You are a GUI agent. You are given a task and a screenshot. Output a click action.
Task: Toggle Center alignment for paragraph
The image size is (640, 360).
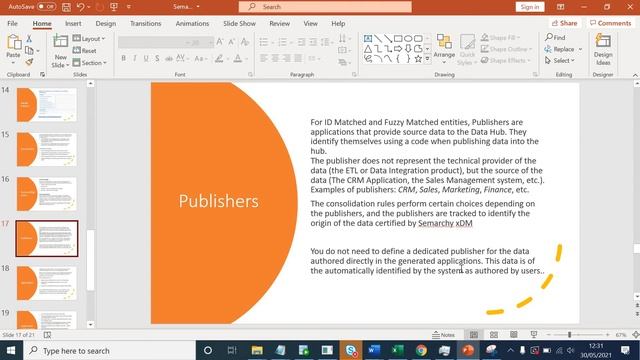pyautogui.click(x=275, y=59)
